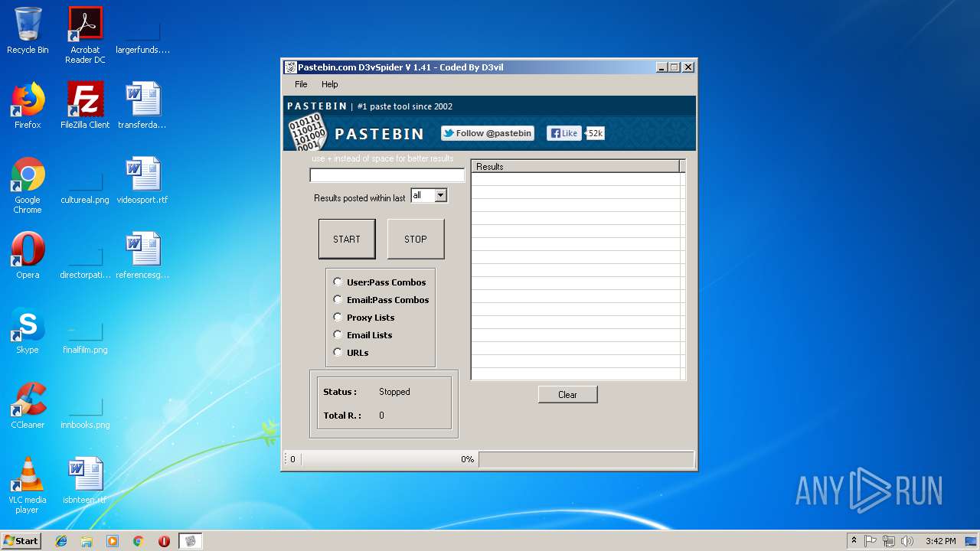Click the volume speaker tray icon
The height and width of the screenshot is (551, 980).
click(x=907, y=541)
